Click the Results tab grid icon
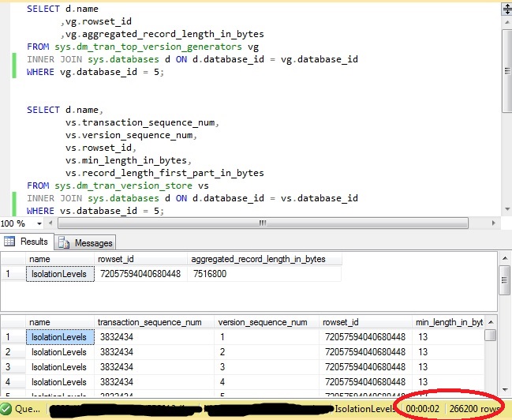 pyautogui.click(x=9, y=242)
